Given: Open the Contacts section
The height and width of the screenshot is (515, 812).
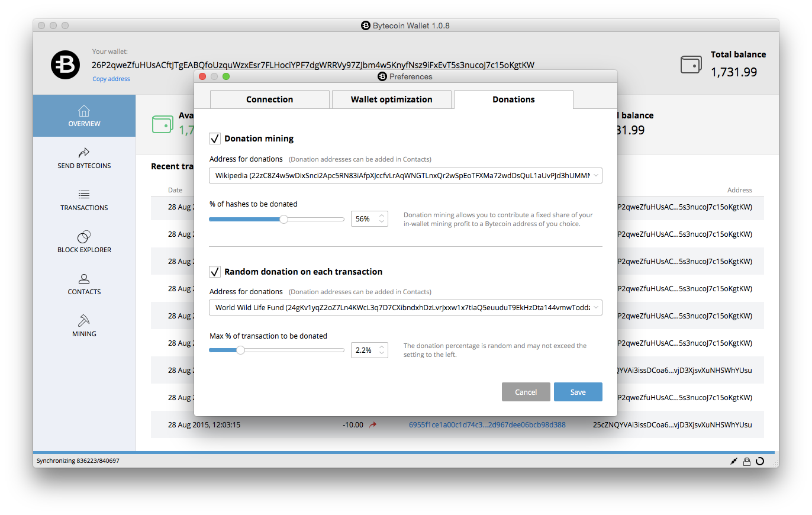Looking at the screenshot, I should (x=84, y=284).
